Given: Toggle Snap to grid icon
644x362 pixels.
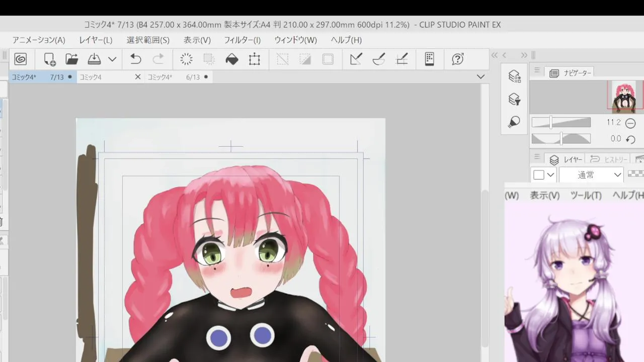Looking at the screenshot, I should click(401, 59).
